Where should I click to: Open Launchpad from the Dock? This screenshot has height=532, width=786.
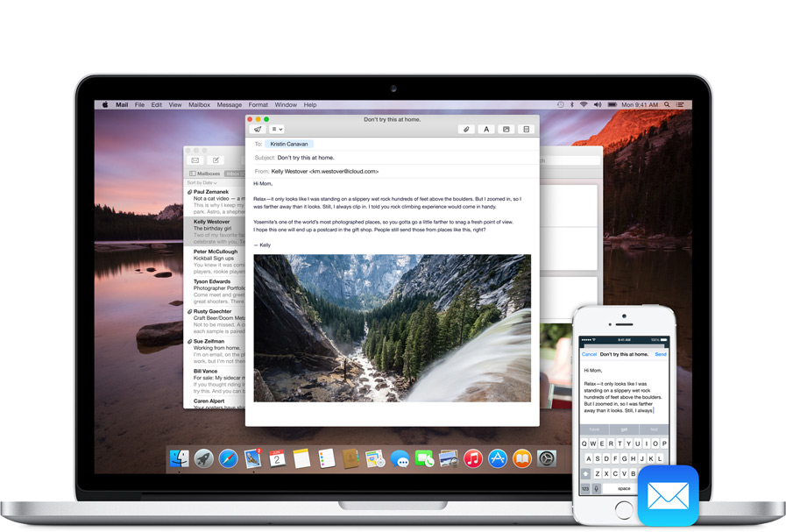click(x=204, y=458)
